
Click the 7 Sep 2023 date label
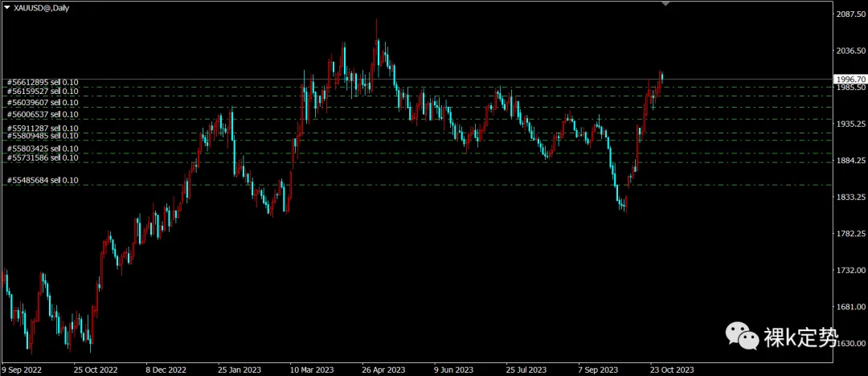(x=598, y=370)
